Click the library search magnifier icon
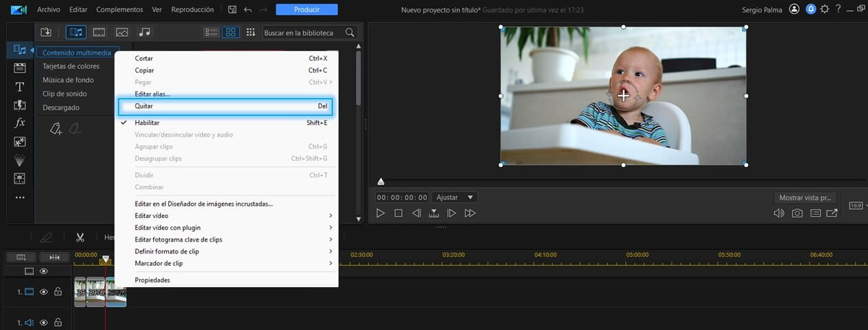Viewport: 868px width, 330px height. pyautogui.click(x=350, y=32)
